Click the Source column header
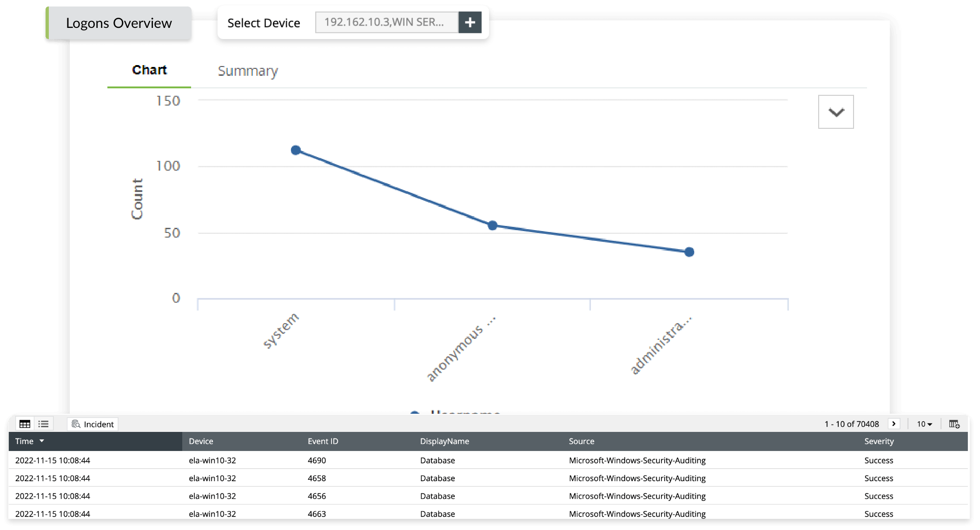The image size is (980, 530). (x=581, y=441)
